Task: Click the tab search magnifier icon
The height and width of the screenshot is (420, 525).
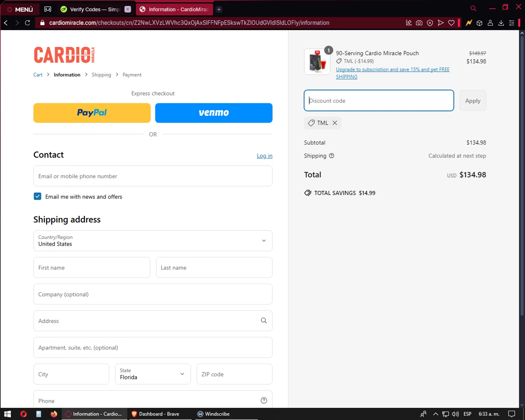Action: click(x=473, y=8)
